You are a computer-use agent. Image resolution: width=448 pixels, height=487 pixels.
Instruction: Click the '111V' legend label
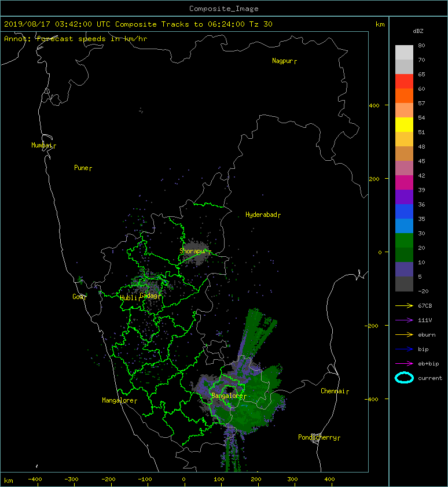pos(425,320)
